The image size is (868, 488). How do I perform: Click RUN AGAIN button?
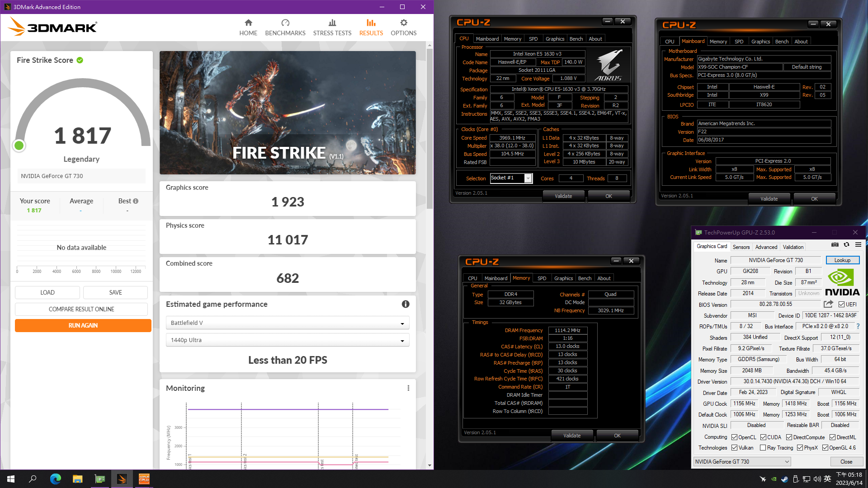(83, 325)
